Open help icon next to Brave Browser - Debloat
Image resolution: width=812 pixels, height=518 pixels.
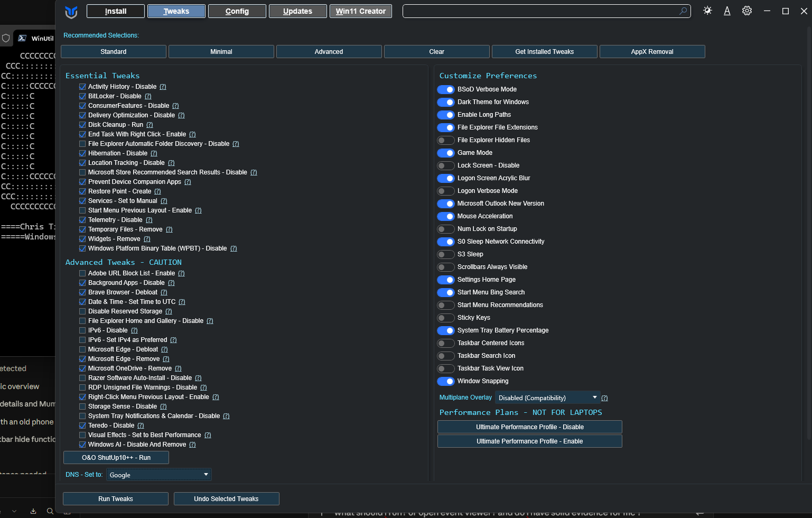(x=164, y=292)
